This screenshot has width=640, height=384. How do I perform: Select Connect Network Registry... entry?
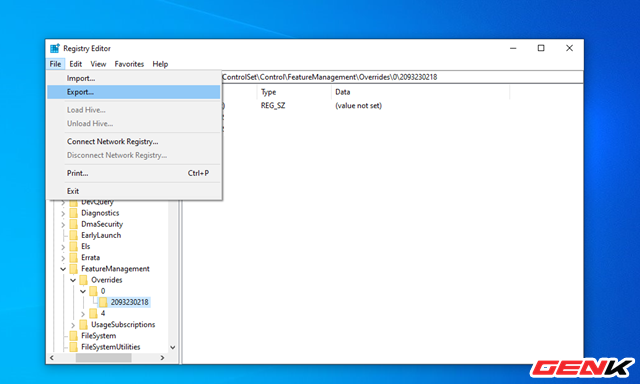133,141
